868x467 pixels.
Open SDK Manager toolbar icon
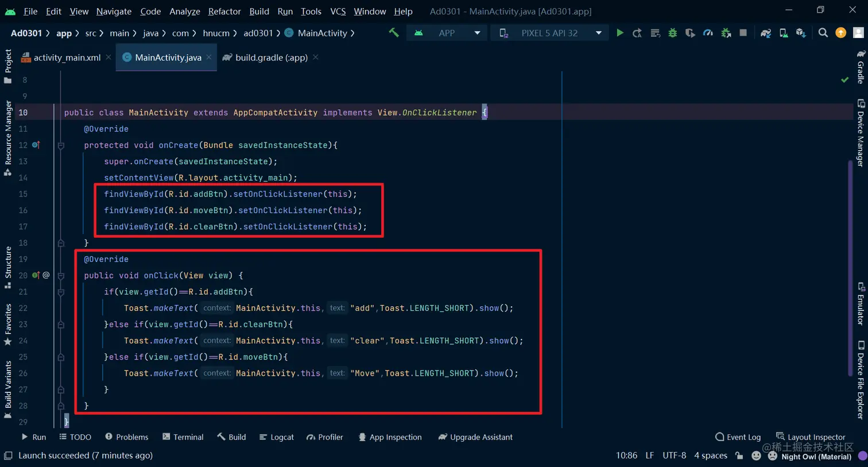(801, 33)
